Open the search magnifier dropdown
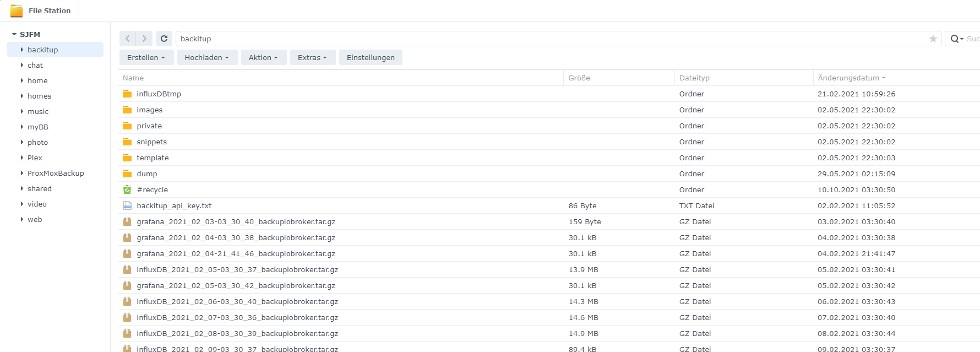This screenshot has height=352, width=980. click(x=957, y=39)
